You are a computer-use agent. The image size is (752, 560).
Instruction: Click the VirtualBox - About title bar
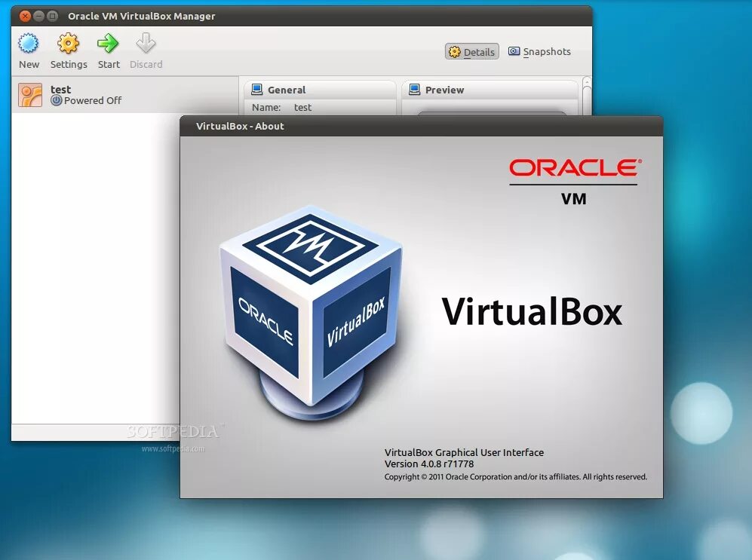click(421, 126)
